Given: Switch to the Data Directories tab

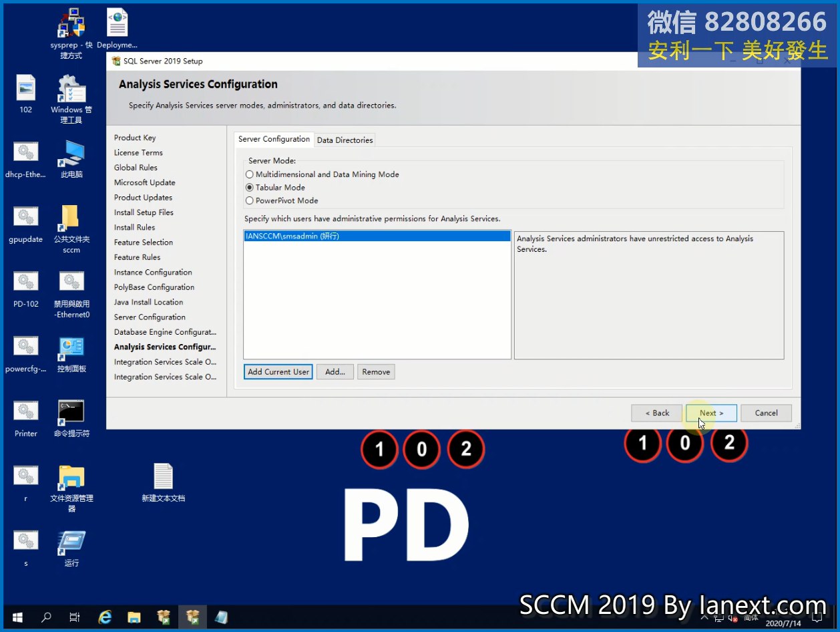Looking at the screenshot, I should [x=345, y=140].
